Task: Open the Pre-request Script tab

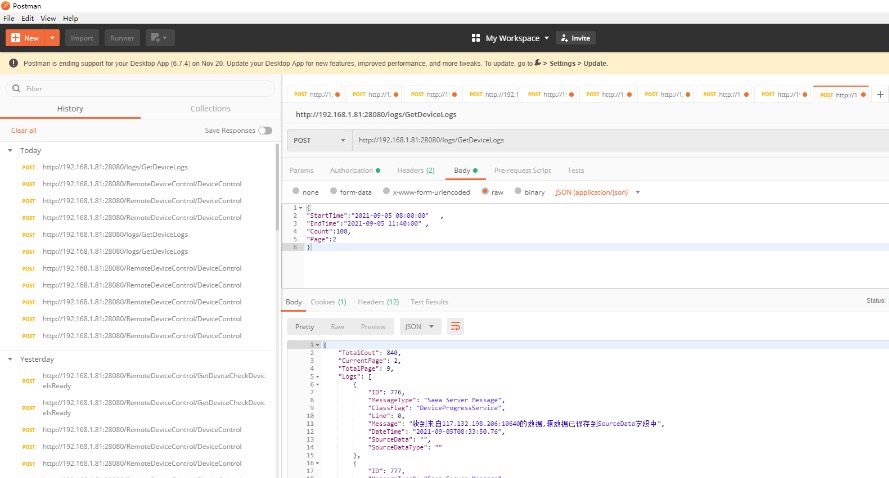Action: (x=522, y=170)
